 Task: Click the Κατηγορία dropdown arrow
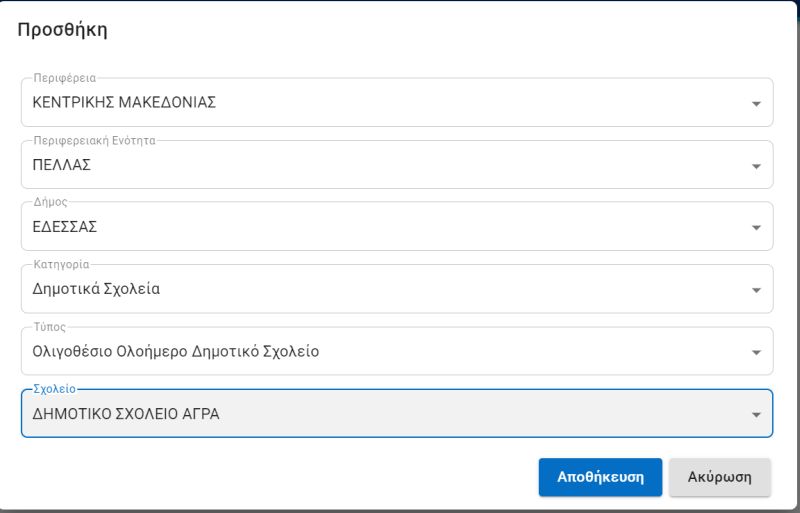[756, 290]
